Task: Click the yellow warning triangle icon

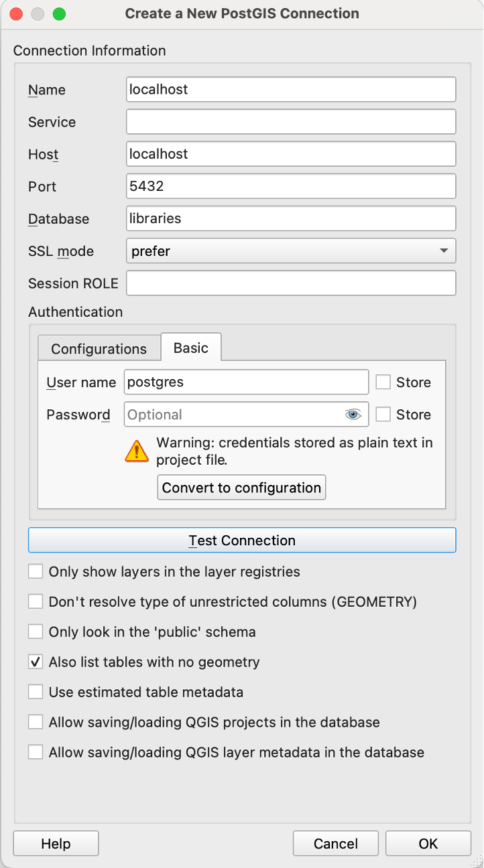Action: [x=137, y=451]
